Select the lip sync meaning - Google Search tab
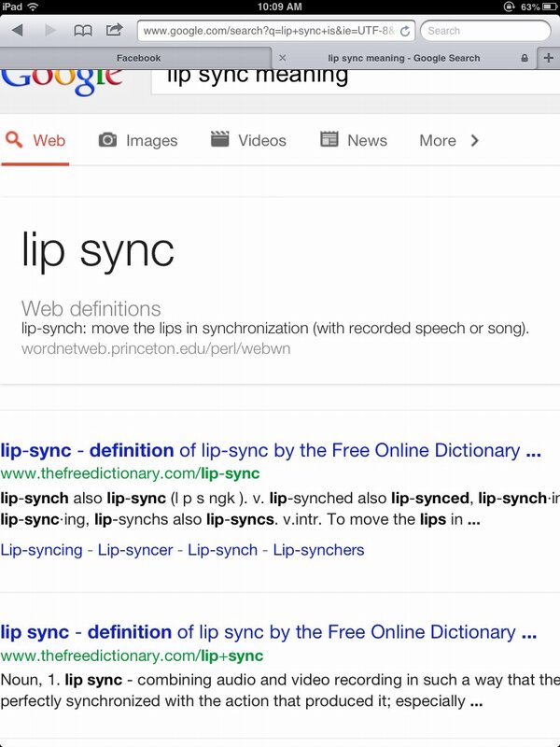The image size is (560, 747). pyautogui.click(x=404, y=58)
